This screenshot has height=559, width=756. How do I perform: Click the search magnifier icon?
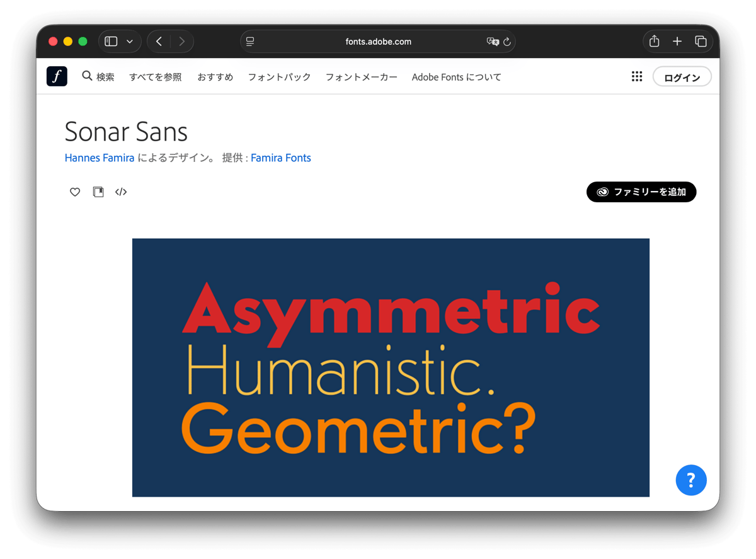pyautogui.click(x=87, y=76)
